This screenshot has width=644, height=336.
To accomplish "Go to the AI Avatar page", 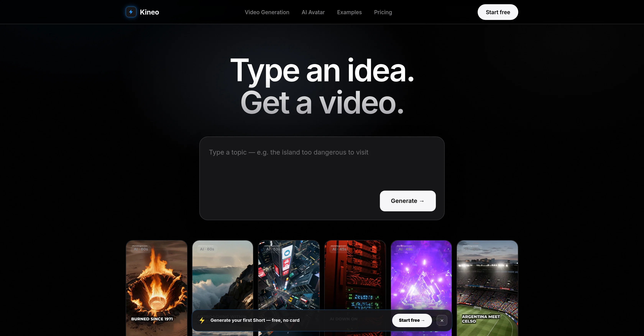I will pos(313,12).
